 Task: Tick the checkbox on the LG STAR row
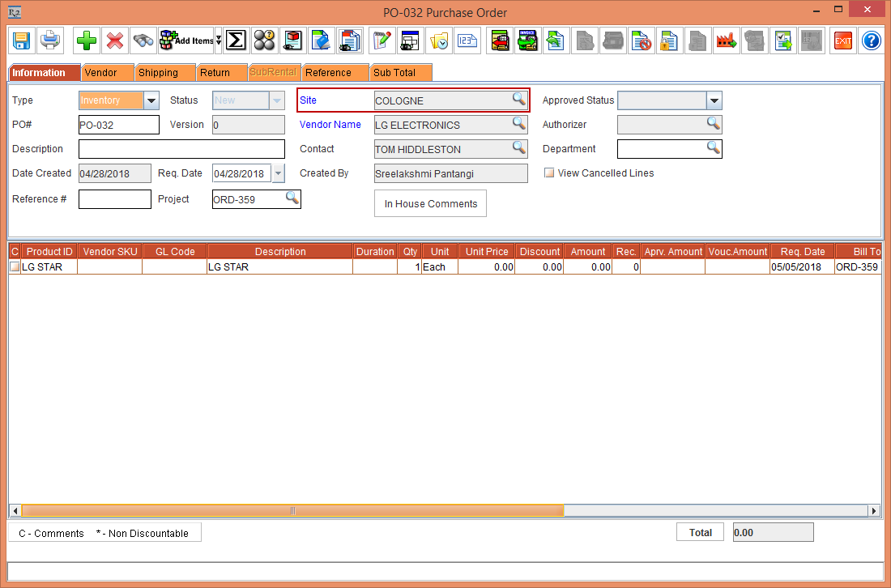[14, 266]
